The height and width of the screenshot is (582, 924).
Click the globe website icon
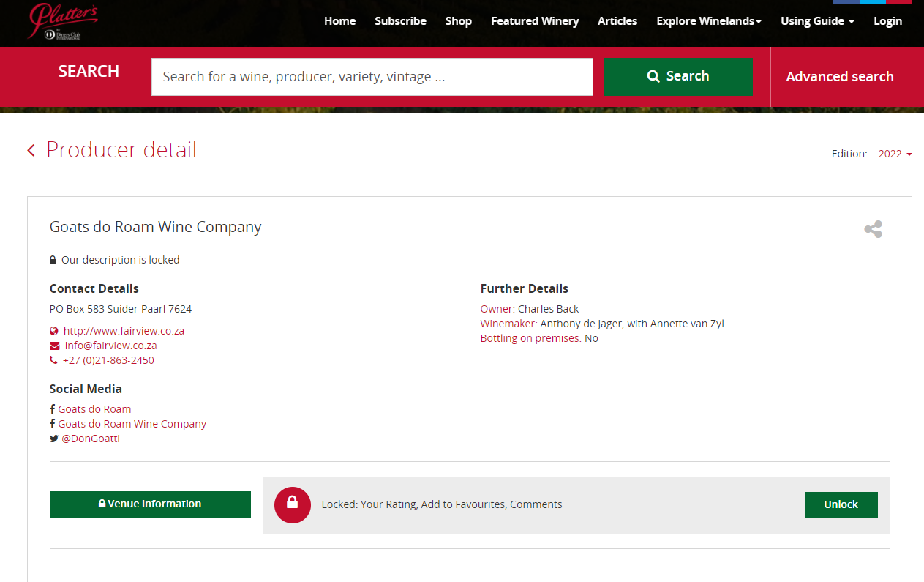[53, 331]
